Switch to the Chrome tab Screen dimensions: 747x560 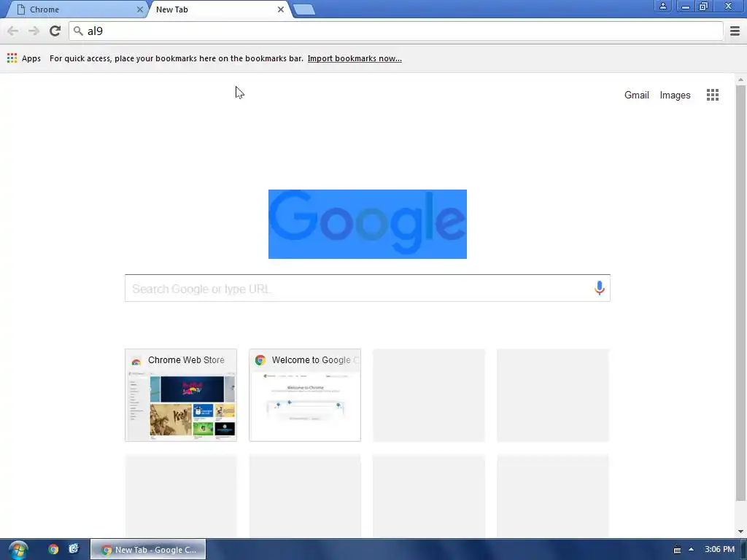click(x=76, y=9)
